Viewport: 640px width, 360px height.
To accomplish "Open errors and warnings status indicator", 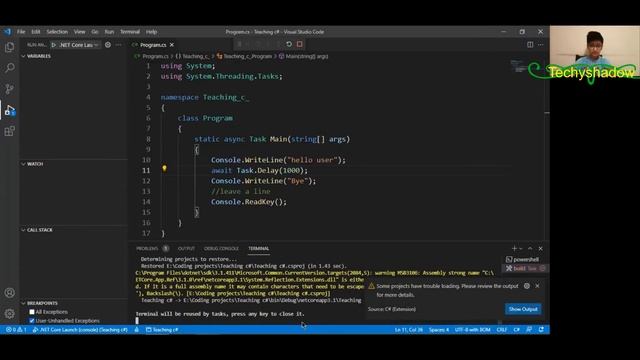I will pyautogui.click(x=16, y=330).
